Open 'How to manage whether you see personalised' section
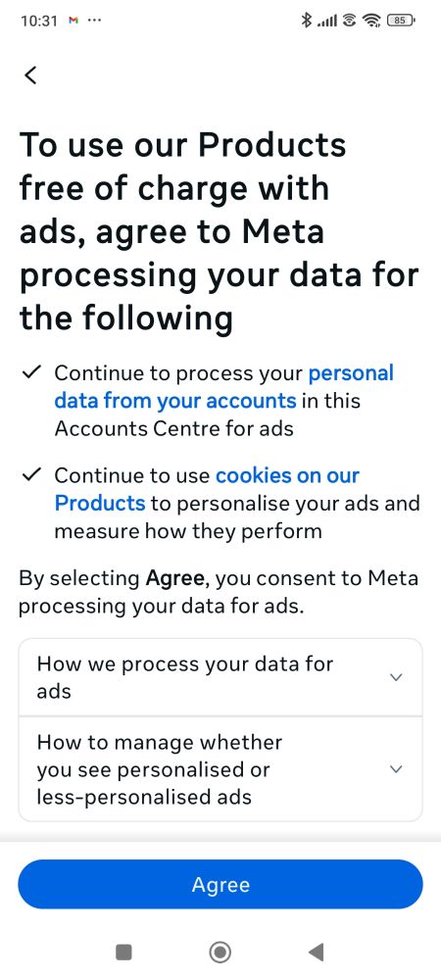Screen dimensions: 441x980 [220, 769]
